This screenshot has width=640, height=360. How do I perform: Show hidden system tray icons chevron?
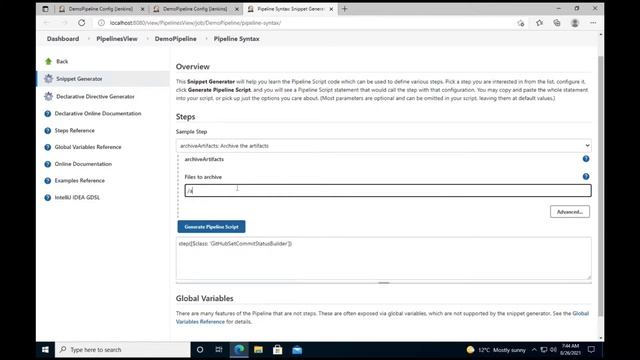[x=534, y=350]
